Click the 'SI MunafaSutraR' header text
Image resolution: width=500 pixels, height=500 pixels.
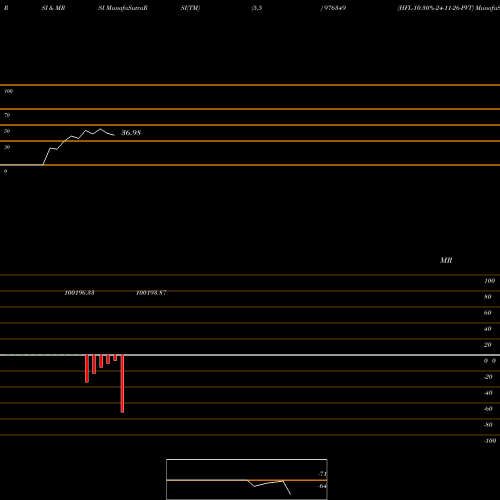pyautogui.click(x=123, y=8)
